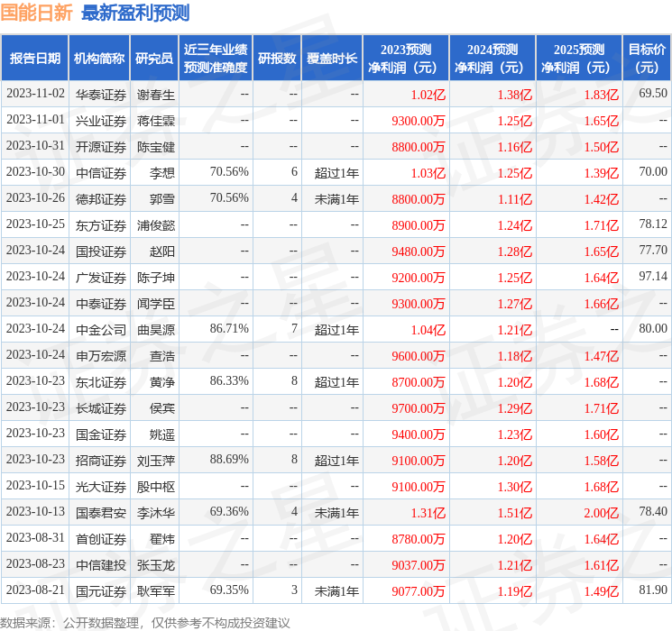Click 长城证券 institution cell
The height and width of the screenshot is (631, 672).
click(101, 408)
